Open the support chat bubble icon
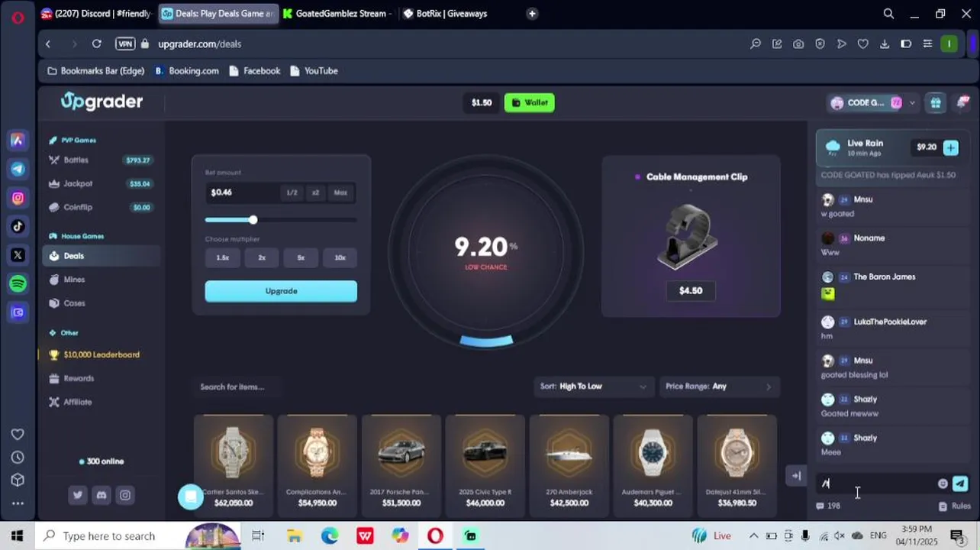The width and height of the screenshot is (980, 550). [191, 497]
